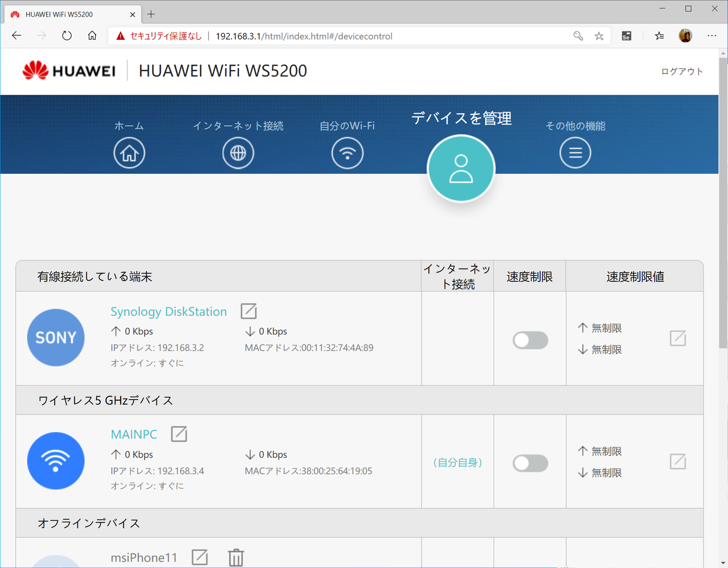Viewport: 728px width, 568px height.
Task: Enable speed limit for Synology DiskStation
Action: (530, 340)
